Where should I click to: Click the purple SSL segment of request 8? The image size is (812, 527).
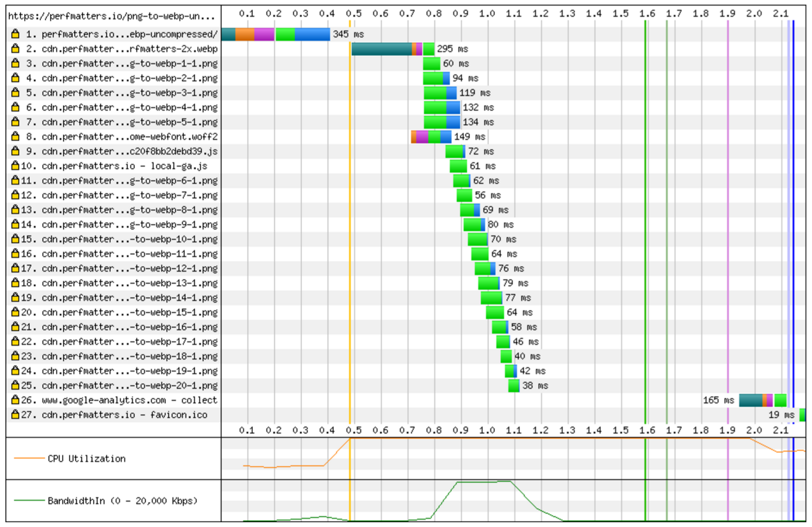point(422,136)
